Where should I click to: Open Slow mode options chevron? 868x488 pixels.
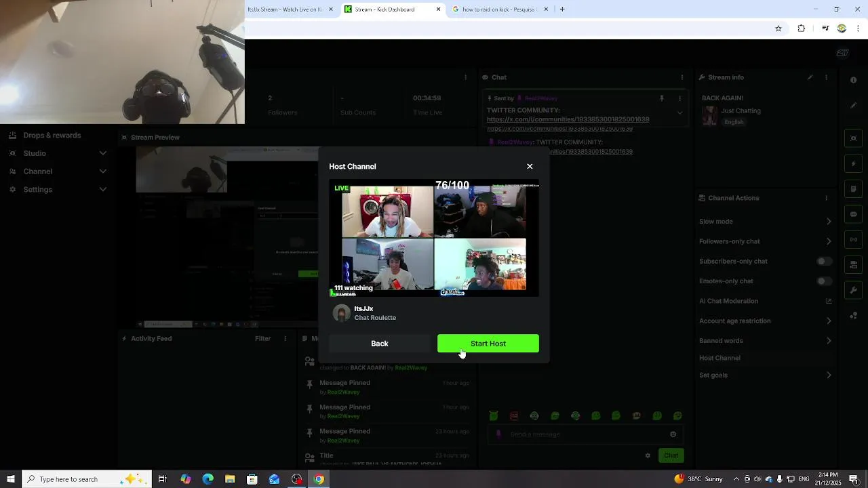829,222
